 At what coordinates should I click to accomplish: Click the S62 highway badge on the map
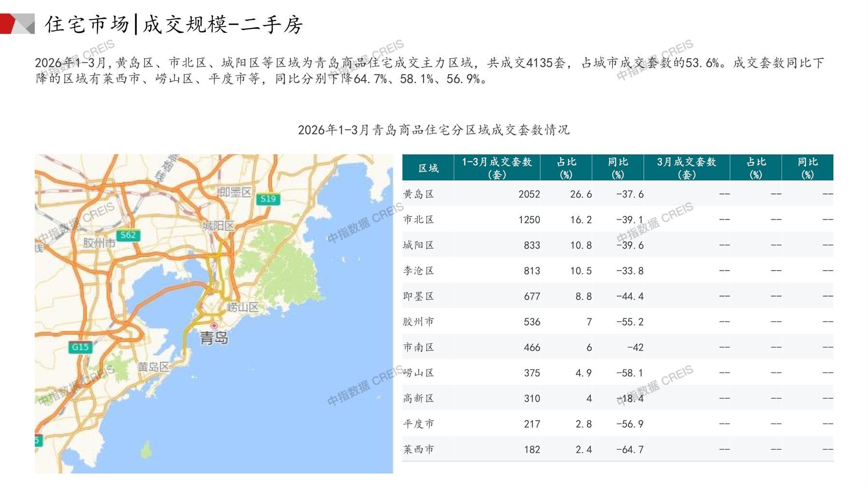point(128,235)
